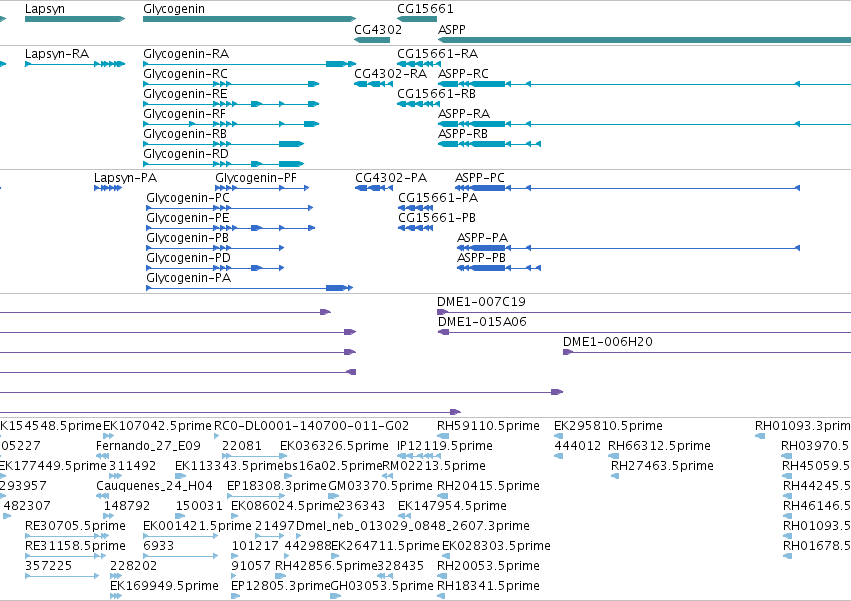Click the RC0-DL0001-140700-011-G02 EST label
The width and height of the screenshot is (851, 601).
(312, 426)
